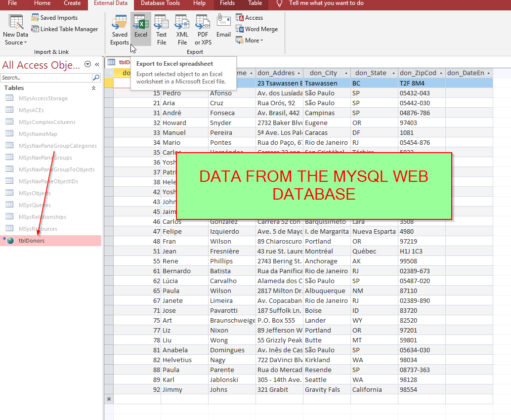Click the select-all corner of the datasheet
Screen dimensions: 511x420
pyautogui.click(x=109, y=73)
